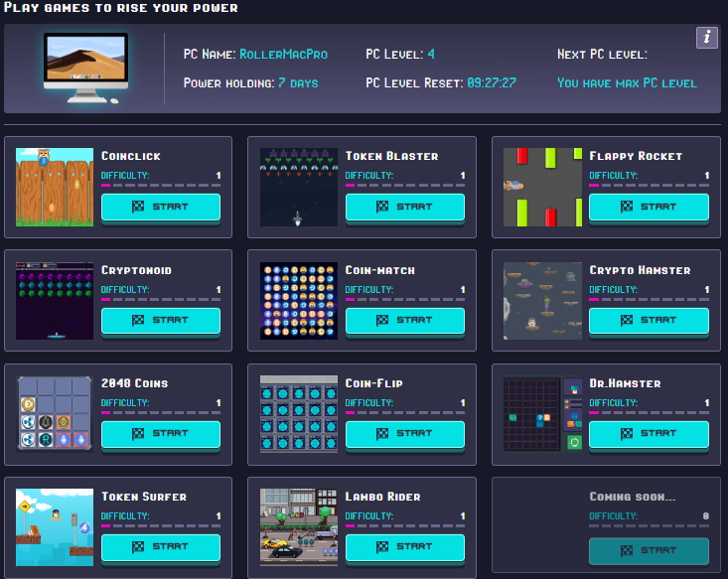This screenshot has width=728, height=579.
Task: Click the Token Blaster title
Action: pyautogui.click(x=391, y=156)
